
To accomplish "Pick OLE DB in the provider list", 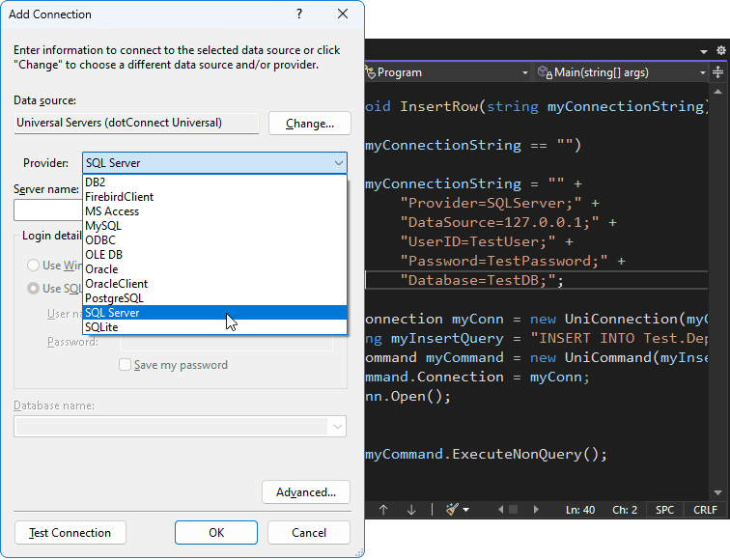I will click(214, 255).
